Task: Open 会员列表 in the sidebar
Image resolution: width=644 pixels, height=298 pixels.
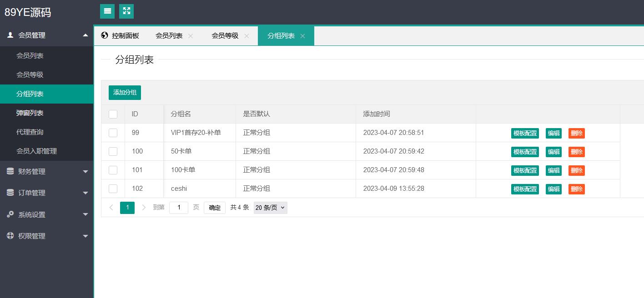Action: pyautogui.click(x=46, y=55)
